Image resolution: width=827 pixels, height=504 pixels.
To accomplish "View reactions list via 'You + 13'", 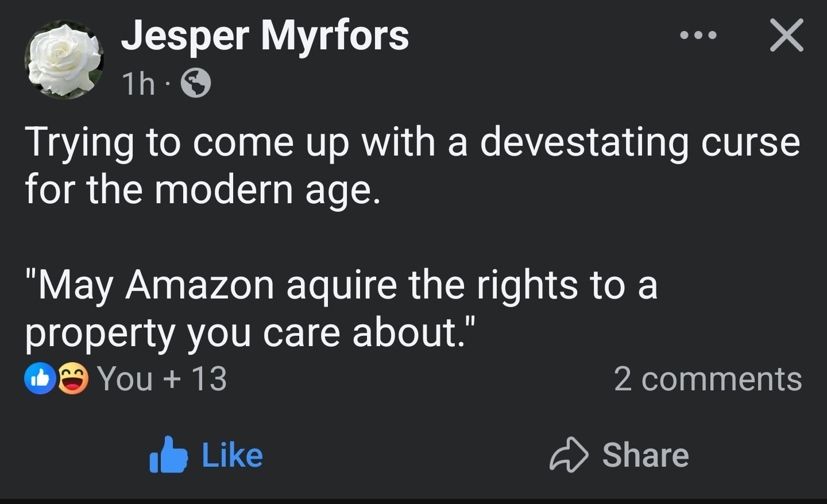I will [x=162, y=379].
